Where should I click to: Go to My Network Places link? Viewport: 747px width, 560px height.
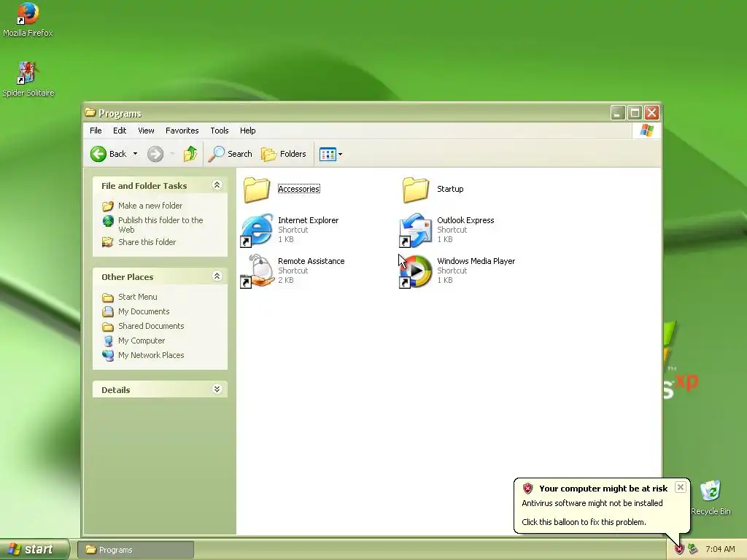pyautogui.click(x=151, y=355)
